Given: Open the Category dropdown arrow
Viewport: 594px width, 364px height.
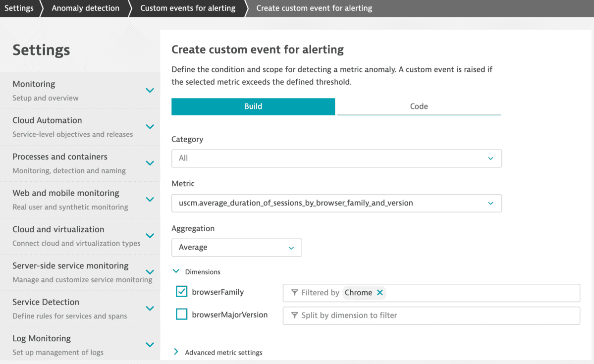Looking at the screenshot, I should click(x=490, y=158).
